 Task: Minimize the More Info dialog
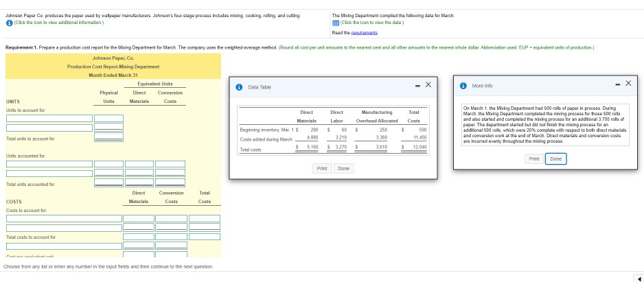[618, 84]
